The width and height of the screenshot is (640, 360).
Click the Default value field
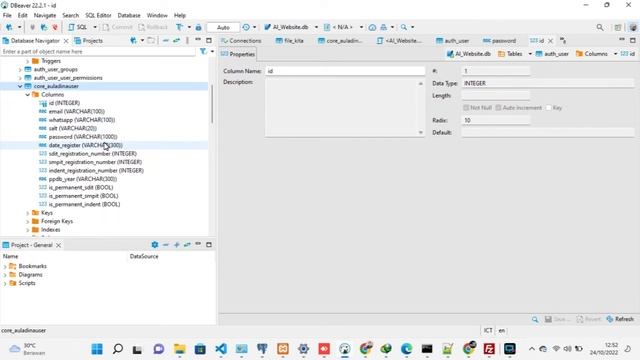point(548,133)
